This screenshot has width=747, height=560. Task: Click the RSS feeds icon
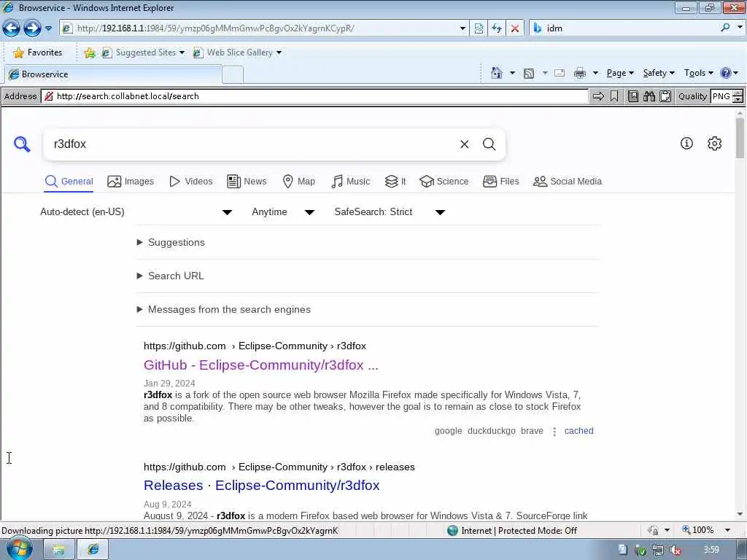[528, 74]
